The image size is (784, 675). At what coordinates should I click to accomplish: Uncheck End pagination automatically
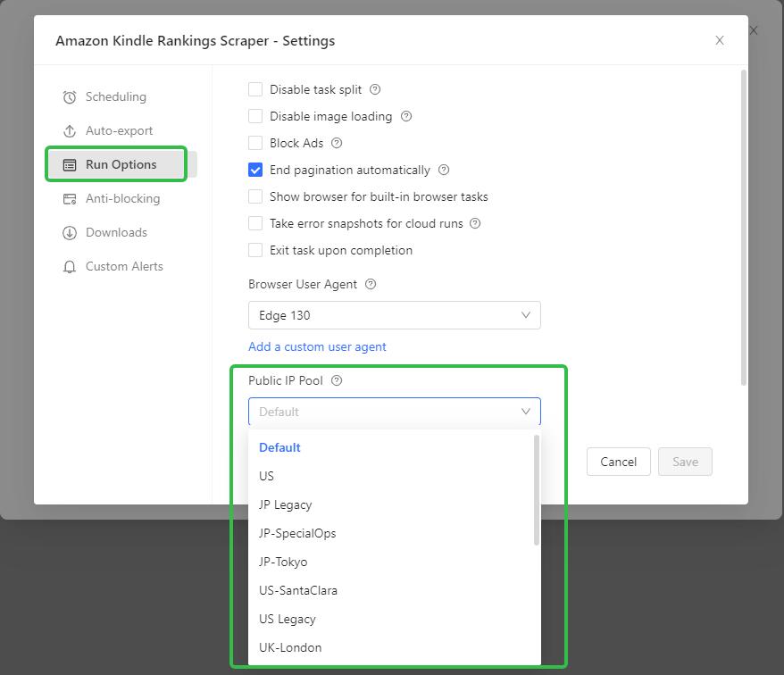255,170
